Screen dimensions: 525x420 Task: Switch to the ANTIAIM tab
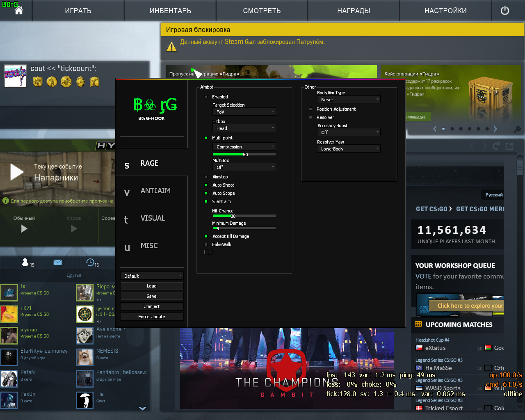(152, 190)
